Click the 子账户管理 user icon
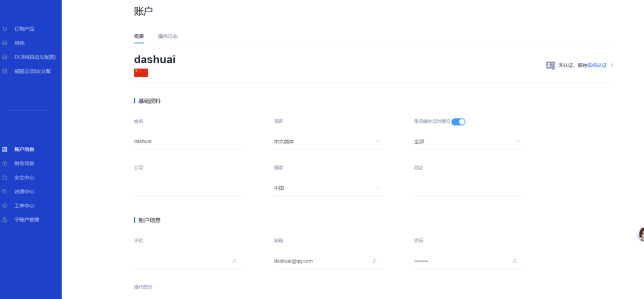Image resolution: width=644 pixels, height=299 pixels. [x=4, y=220]
